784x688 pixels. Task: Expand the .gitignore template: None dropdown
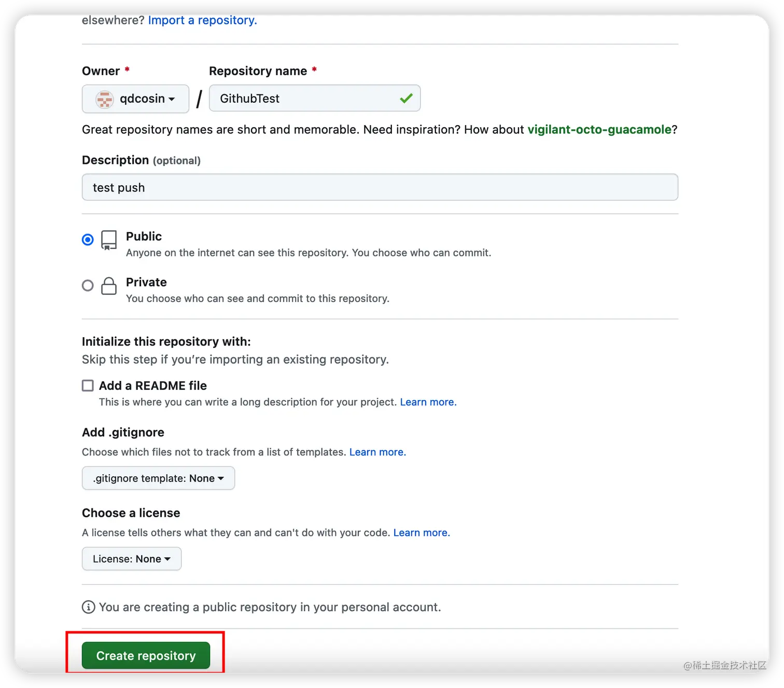click(158, 478)
